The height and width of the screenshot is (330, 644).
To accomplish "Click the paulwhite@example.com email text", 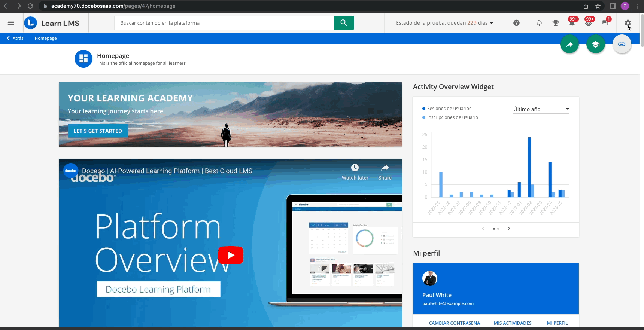I will 448,303.
